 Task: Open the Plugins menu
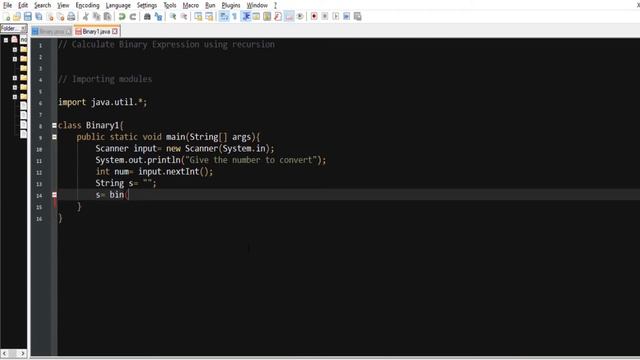[231, 5]
